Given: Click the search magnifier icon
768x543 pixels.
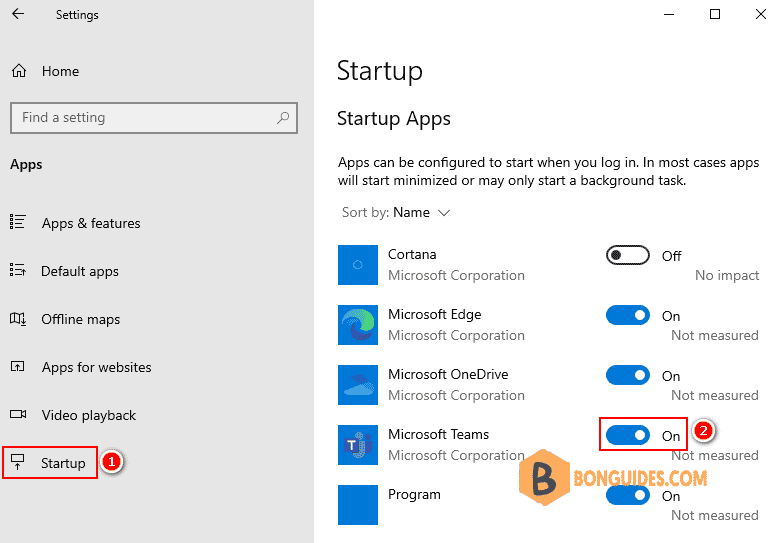Looking at the screenshot, I should (283, 118).
